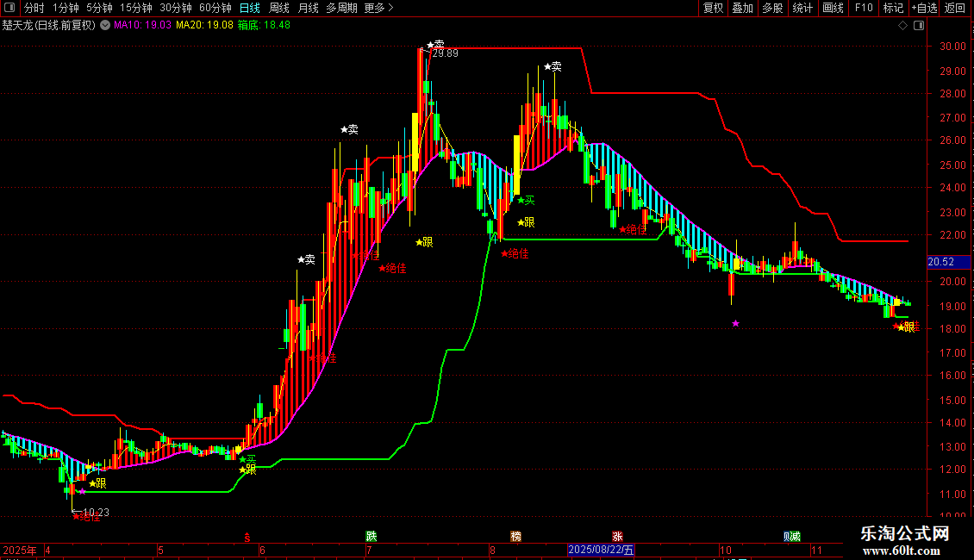
Task: Click the 20.52 price tag on the axis
Action: pyautogui.click(x=948, y=262)
